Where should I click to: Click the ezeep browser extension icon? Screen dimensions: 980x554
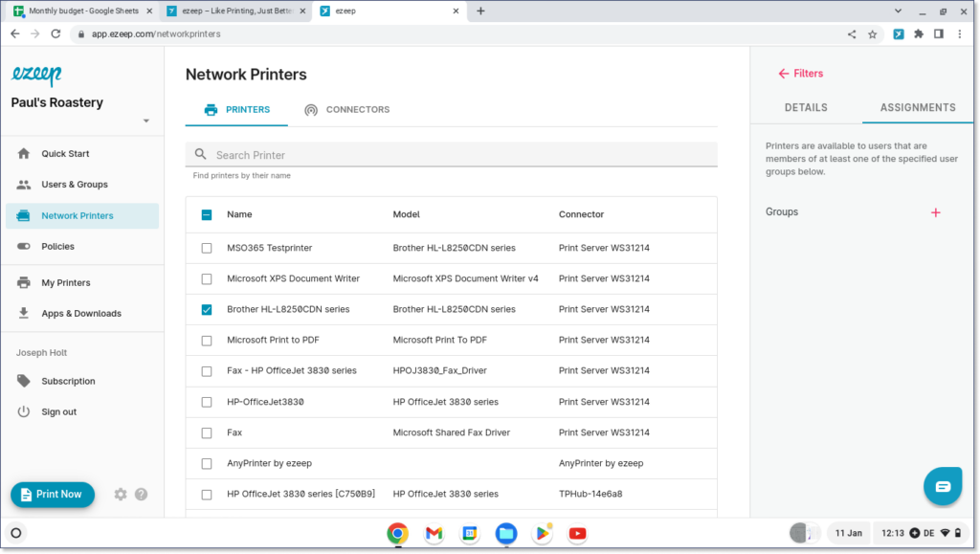(898, 34)
